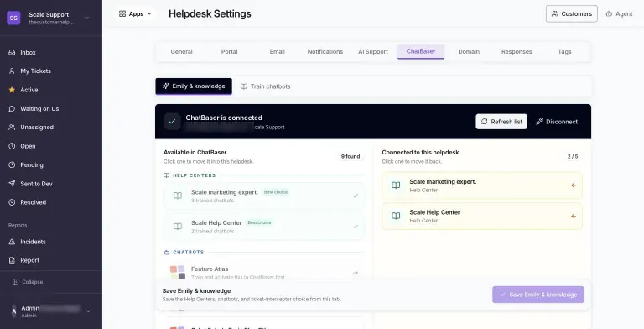This screenshot has height=329, width=644.
Task: Click the Refresh list button
Action: point(501,122)
